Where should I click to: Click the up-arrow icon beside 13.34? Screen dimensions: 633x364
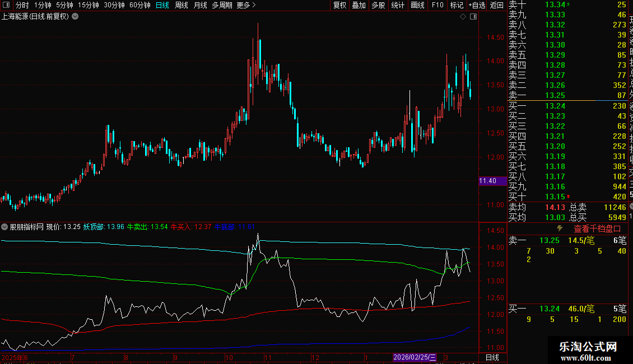coord(569,4)
